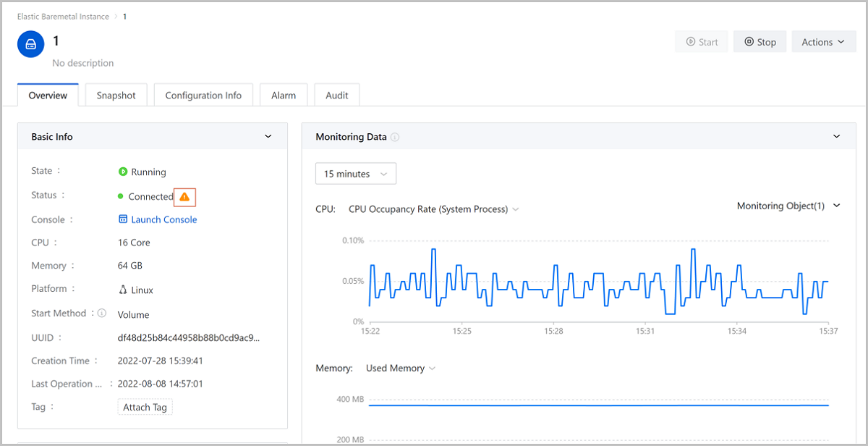Click the Monitoring Data info icon
This screenshot has width=868, height=446.
395,138
